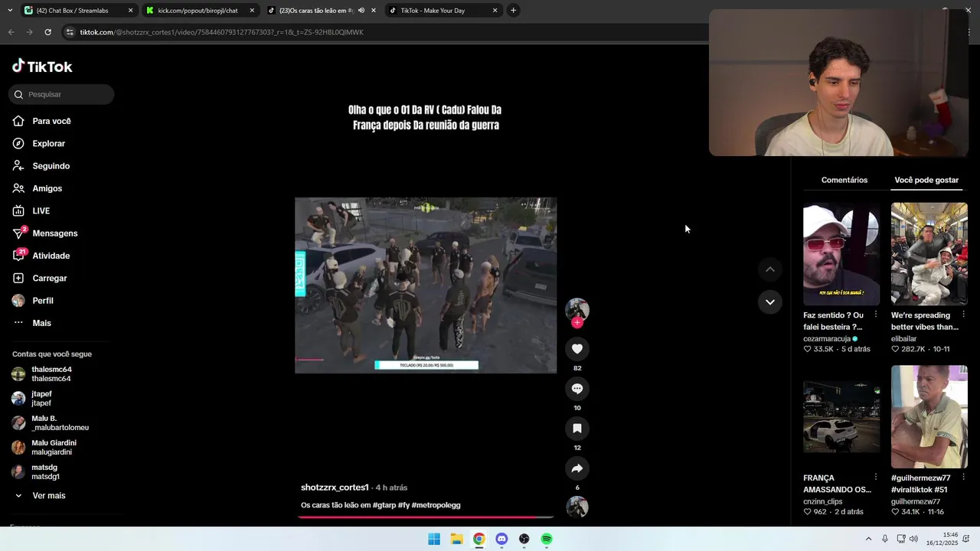This screenshot has width=980, height=551.
Task: Open #metropolegg hashtag in caption
Action: (x=436, y=505)
